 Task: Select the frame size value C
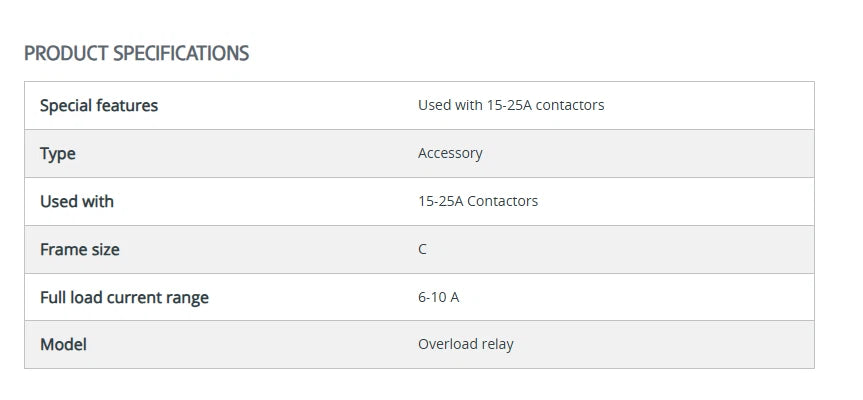pos(422,249)
